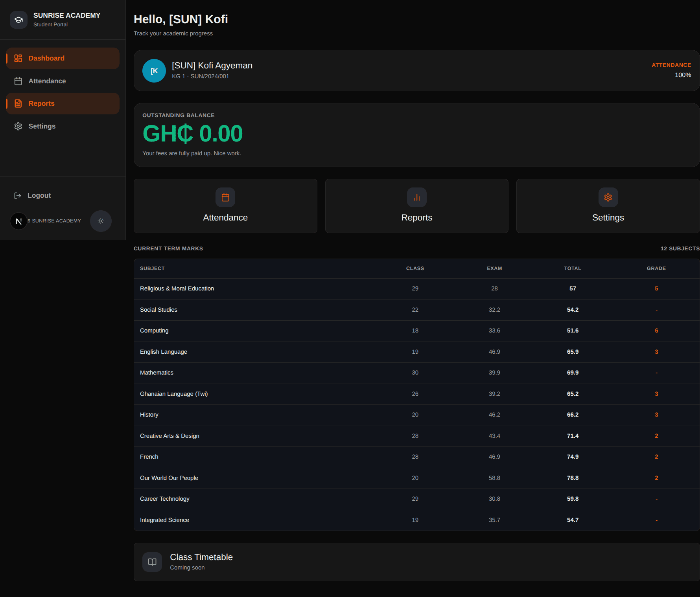700x597 pixels.
Task: Click the Computing grade 6
Action: tap(656, 331)
